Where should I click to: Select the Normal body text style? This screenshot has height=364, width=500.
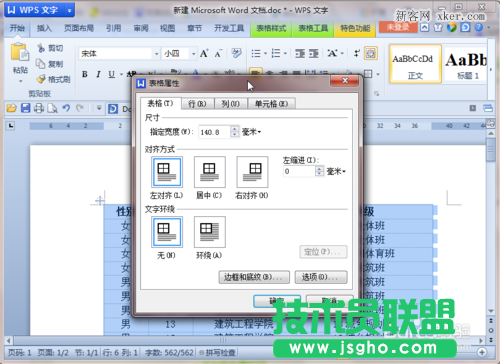(415, 64)
